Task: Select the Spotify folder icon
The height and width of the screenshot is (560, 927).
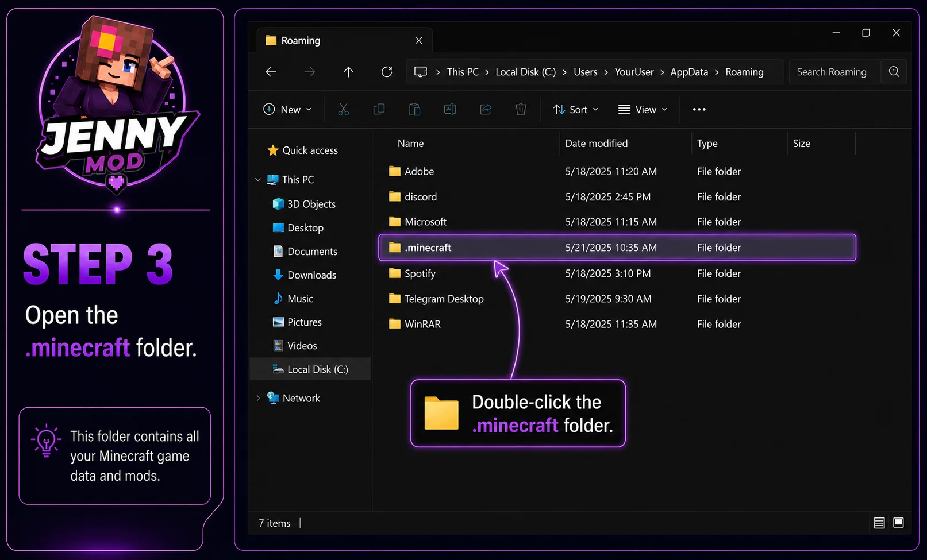Action: point(395,273)
